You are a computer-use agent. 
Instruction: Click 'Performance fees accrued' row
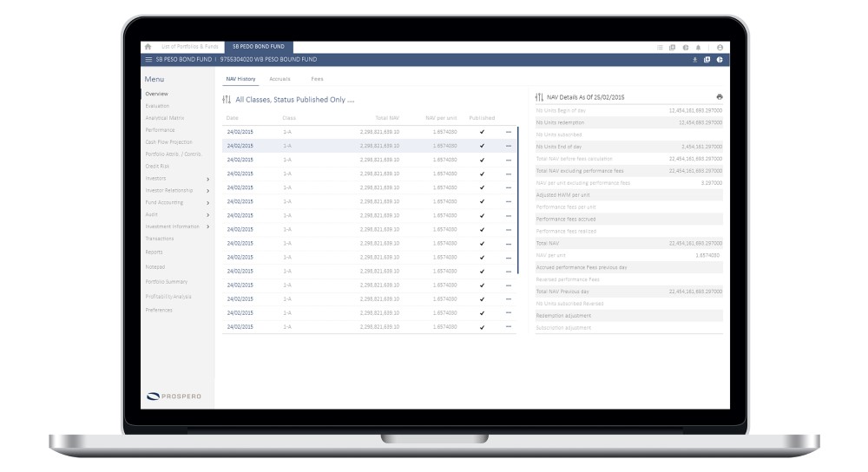[628, 220]
